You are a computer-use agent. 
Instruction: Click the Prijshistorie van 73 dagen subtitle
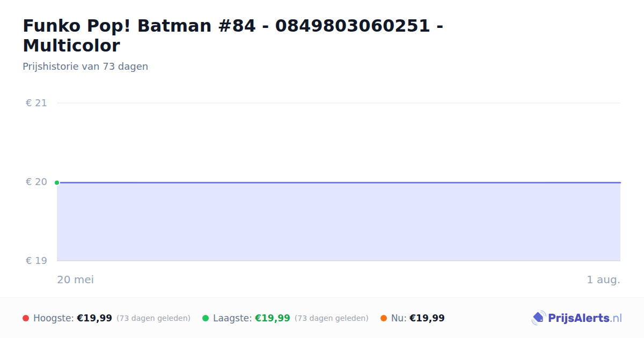click(85, 67)
